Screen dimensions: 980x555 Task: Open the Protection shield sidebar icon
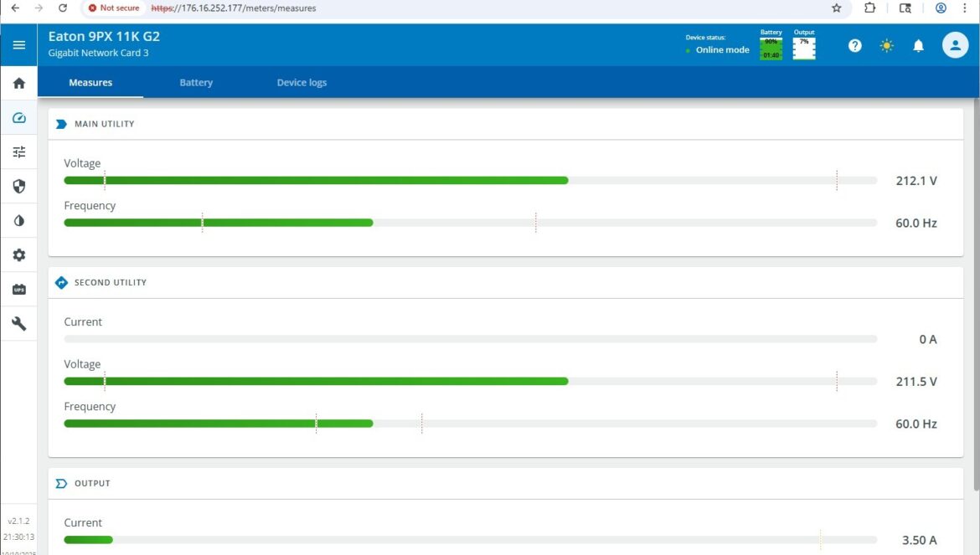[x=18, y=187]
